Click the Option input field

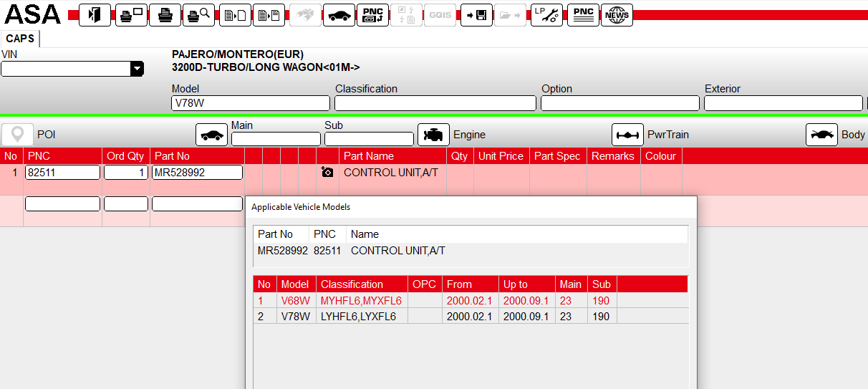point(620,103)
